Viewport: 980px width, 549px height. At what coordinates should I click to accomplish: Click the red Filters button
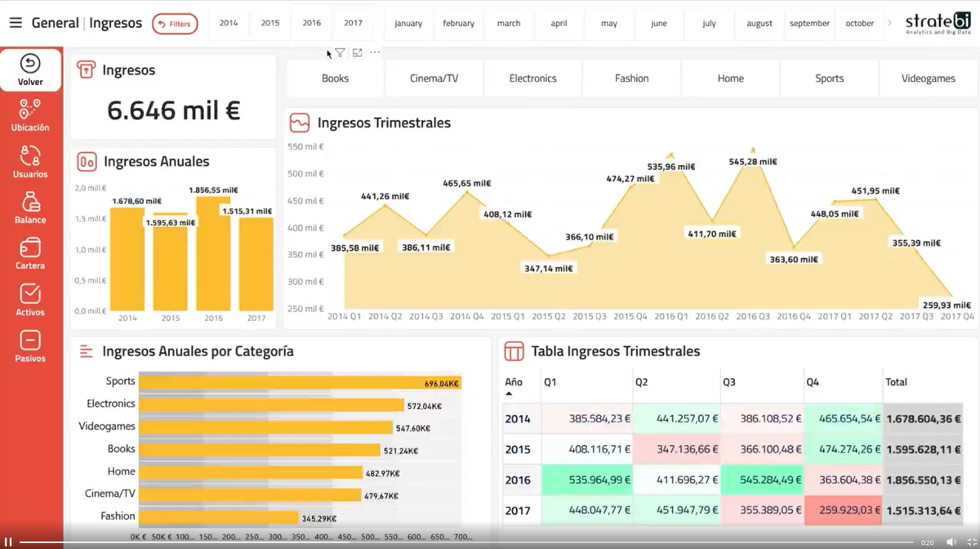point(175,24)
